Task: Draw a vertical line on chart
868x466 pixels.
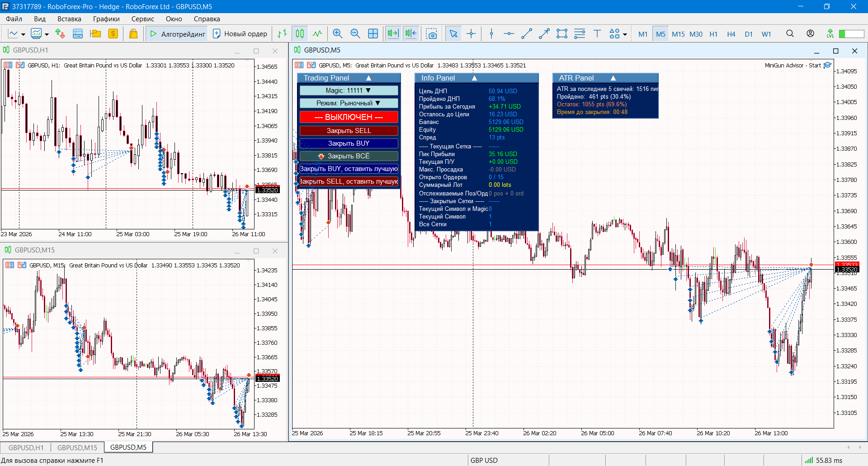Action: [491, 34]
